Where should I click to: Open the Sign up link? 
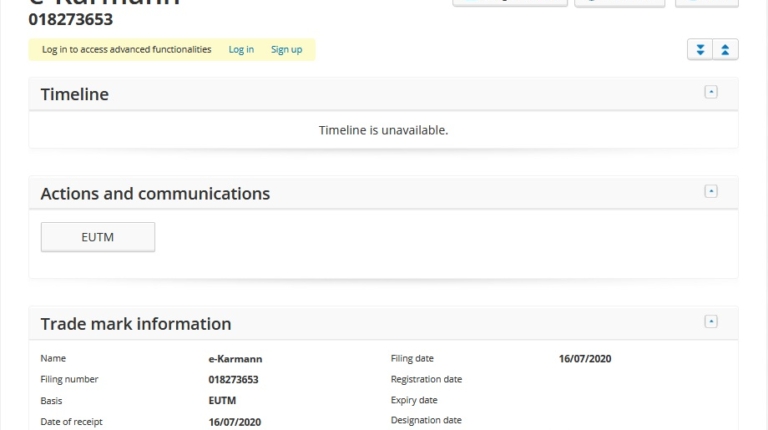click(286, 50)
